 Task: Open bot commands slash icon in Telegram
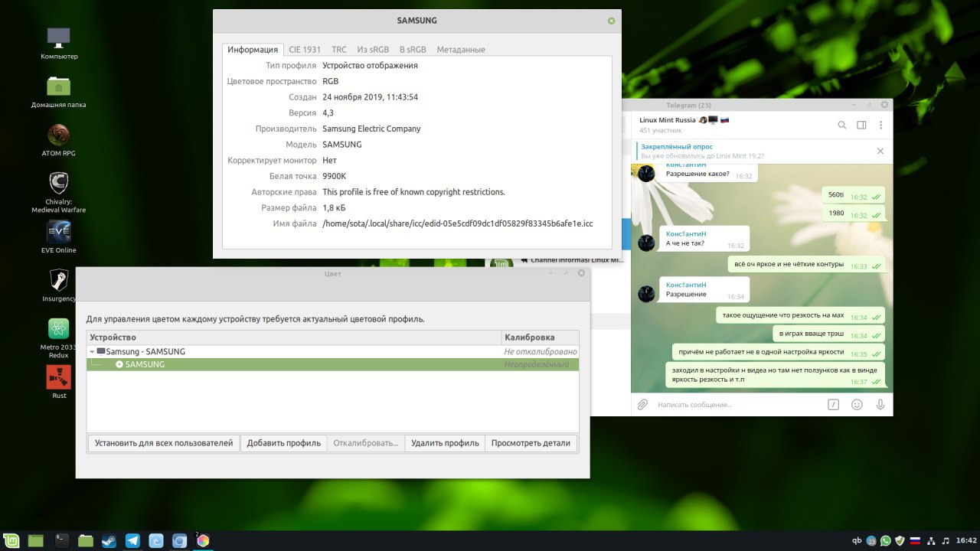(834, 404)
